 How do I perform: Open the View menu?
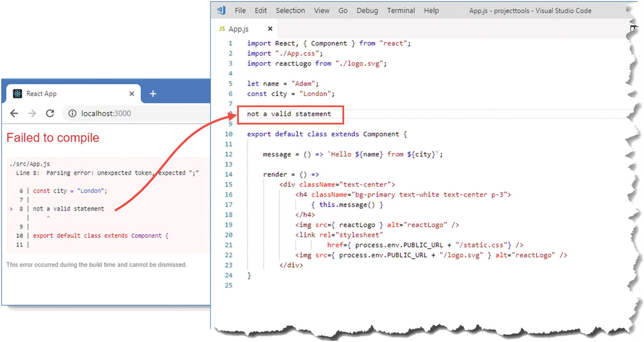click(x=321, y=10)
